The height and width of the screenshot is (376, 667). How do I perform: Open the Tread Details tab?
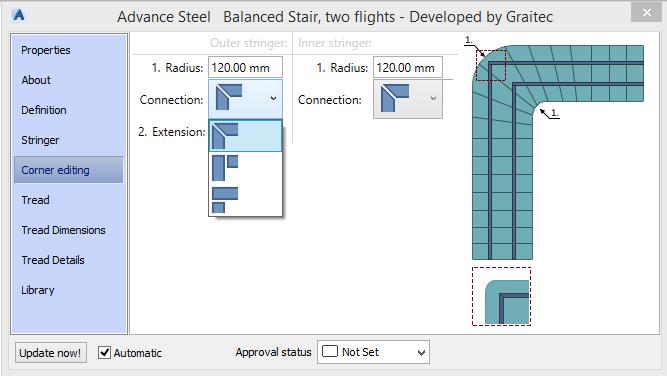coord(53,260)
